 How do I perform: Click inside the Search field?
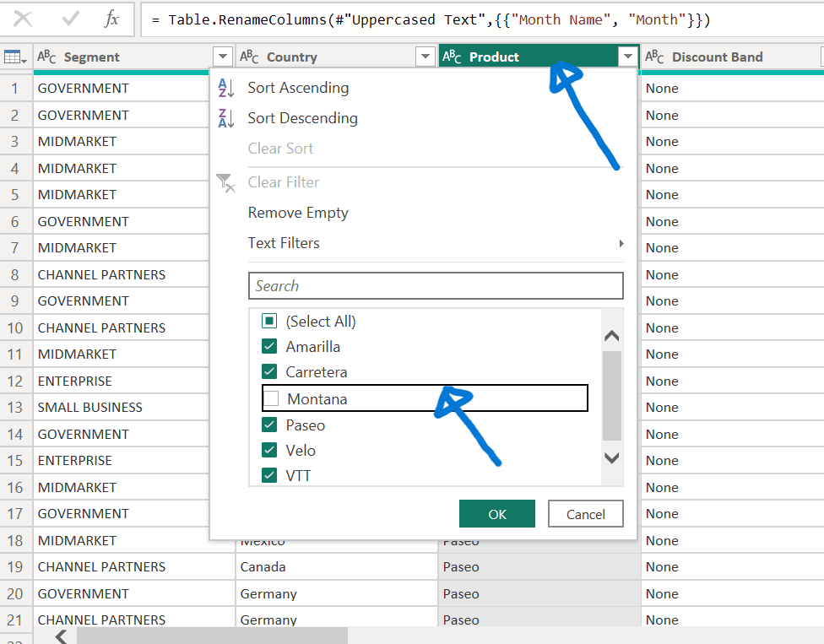(436, 285)
